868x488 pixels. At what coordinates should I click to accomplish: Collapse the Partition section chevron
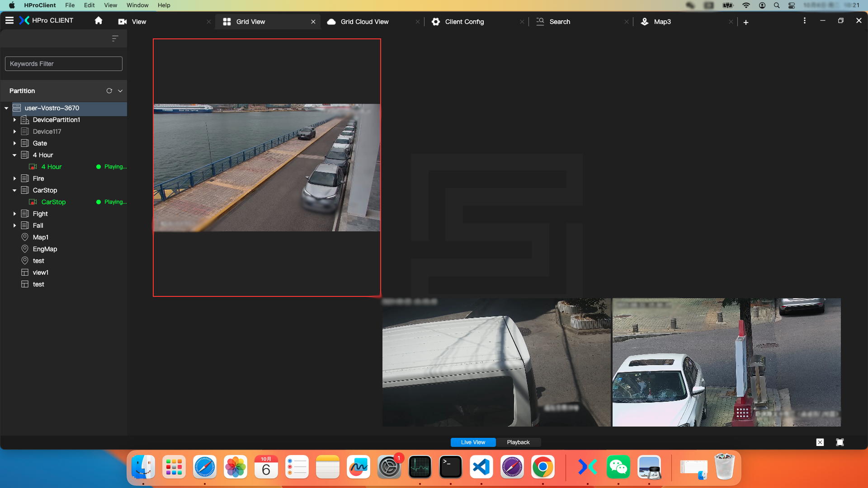click(120, 91)
